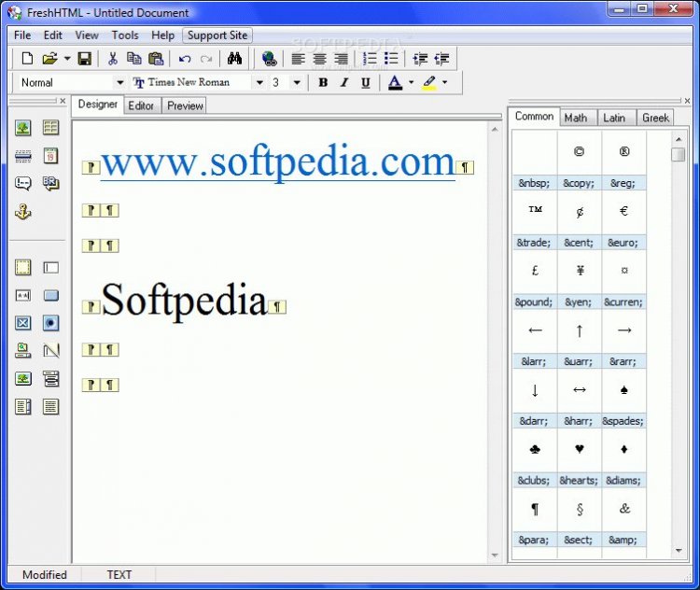Viewport: 700px width, 590px height.
Task: Close the left tools panel
Action: 63,101
